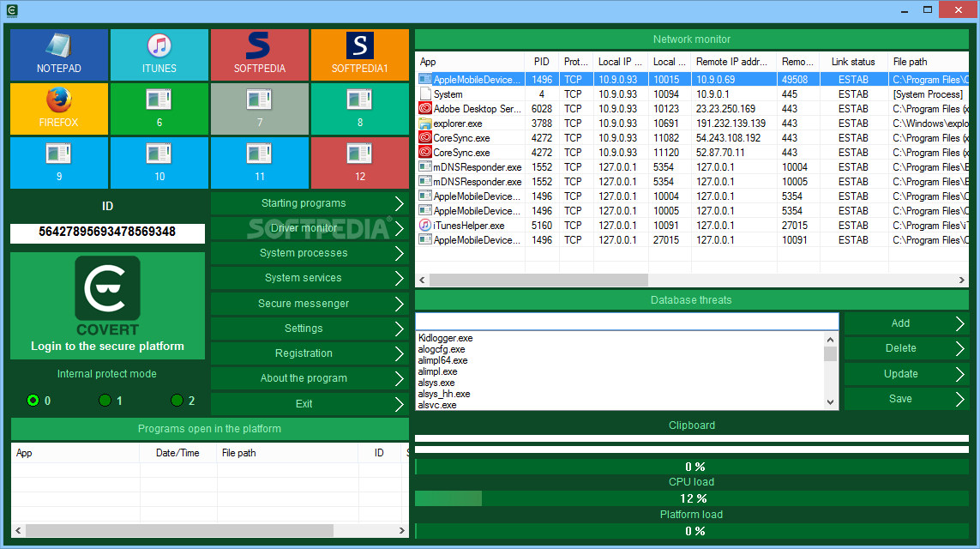Open System services

click(310, 278)
